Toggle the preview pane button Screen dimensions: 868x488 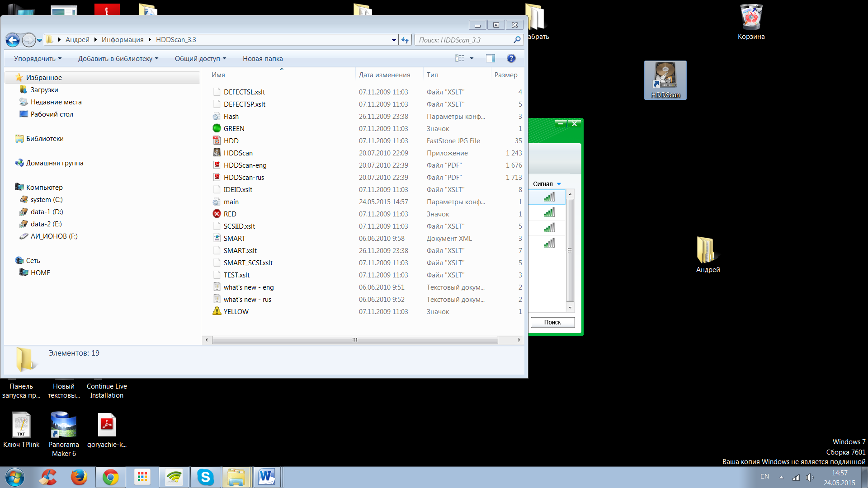click(491, 58)
